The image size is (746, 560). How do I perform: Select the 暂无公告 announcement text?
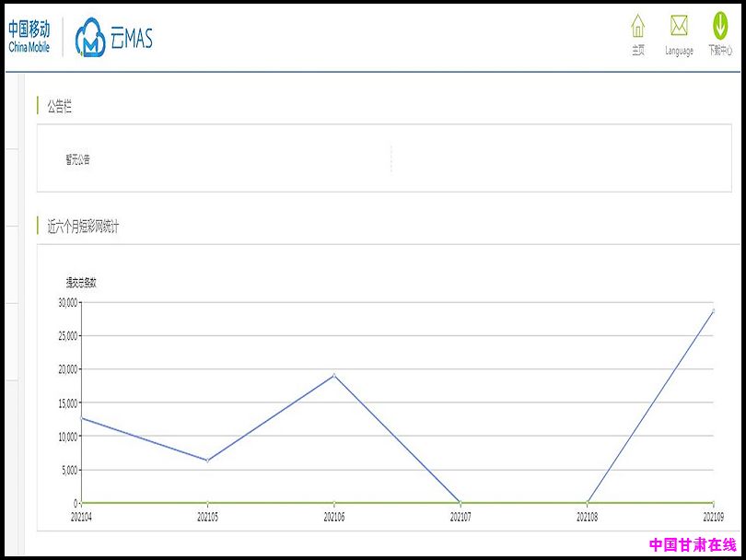click(x=78, y=159)
